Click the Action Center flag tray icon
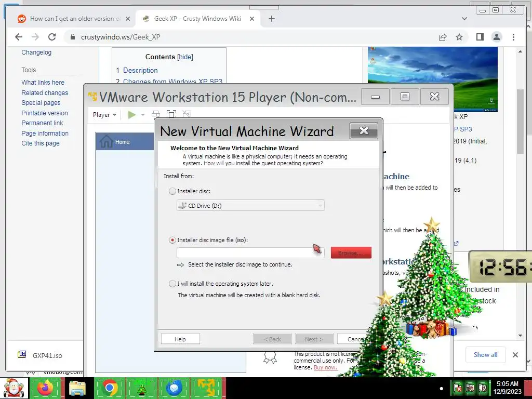The width and height of the screenshot is (532, 399). tap(457, 388)
